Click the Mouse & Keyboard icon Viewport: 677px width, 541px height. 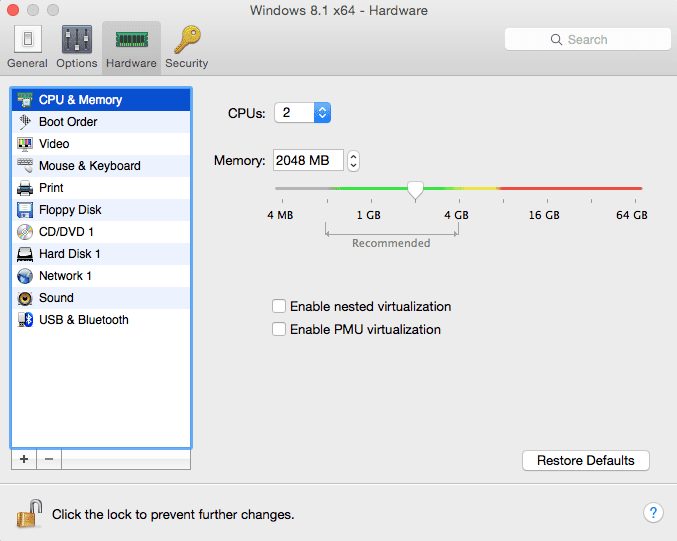pyautogui.click(x=25, y=166)
